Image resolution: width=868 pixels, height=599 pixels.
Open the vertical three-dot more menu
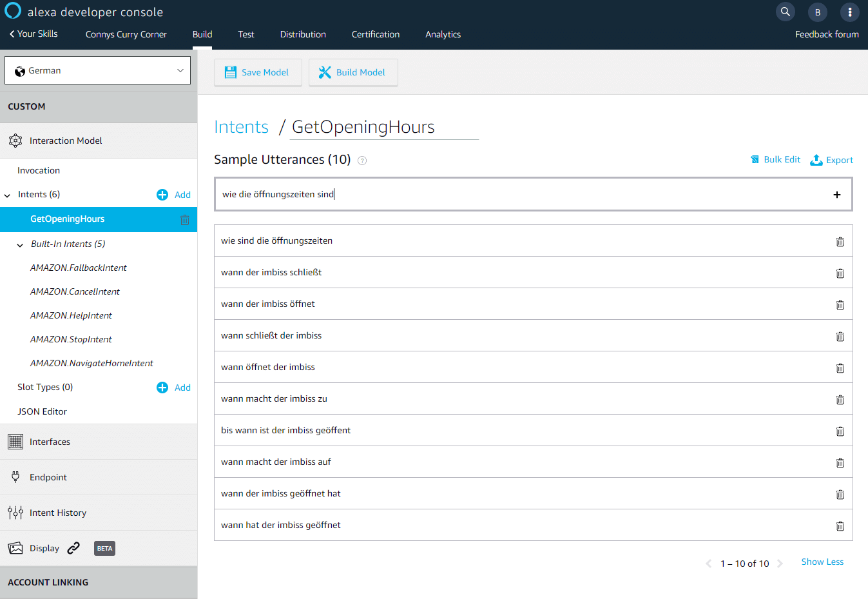coord(850,12)
